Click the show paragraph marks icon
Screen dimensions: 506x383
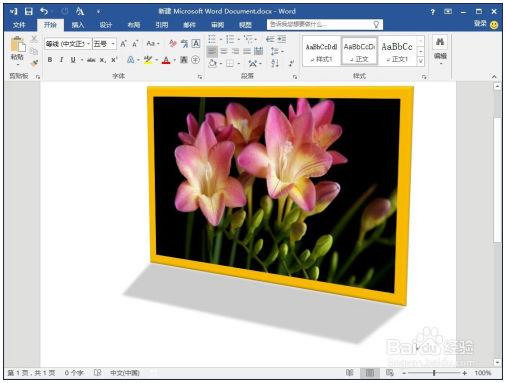pyautogui.click(x=291, y=63)
